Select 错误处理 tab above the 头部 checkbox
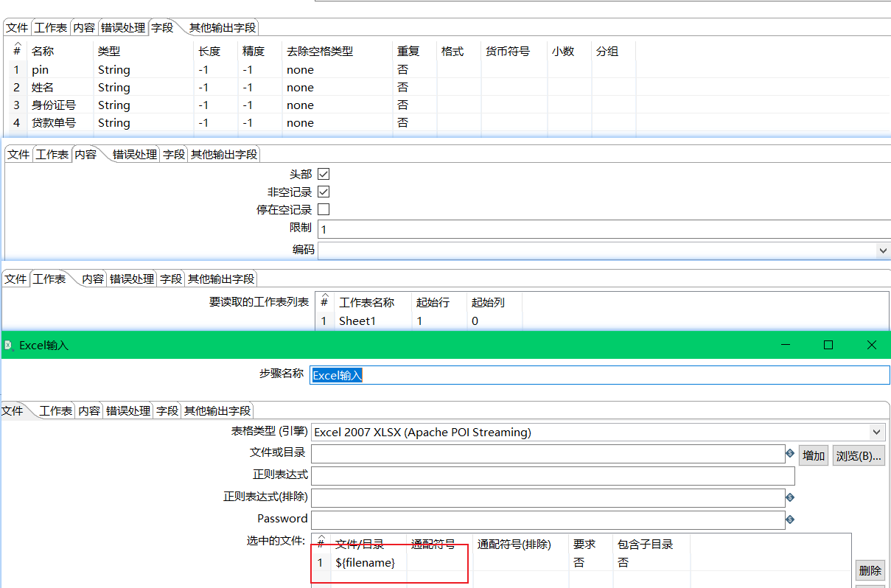 (135, 155)
